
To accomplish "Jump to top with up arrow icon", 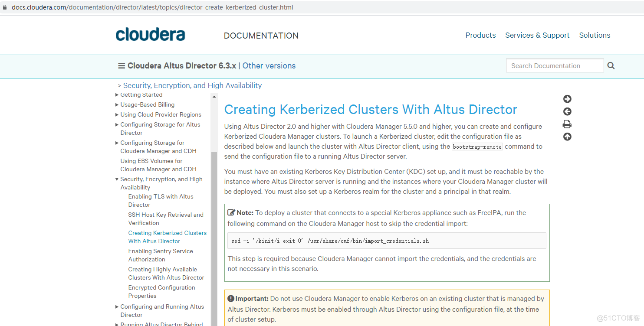I will pyautogui.click(x=567, y=137).
